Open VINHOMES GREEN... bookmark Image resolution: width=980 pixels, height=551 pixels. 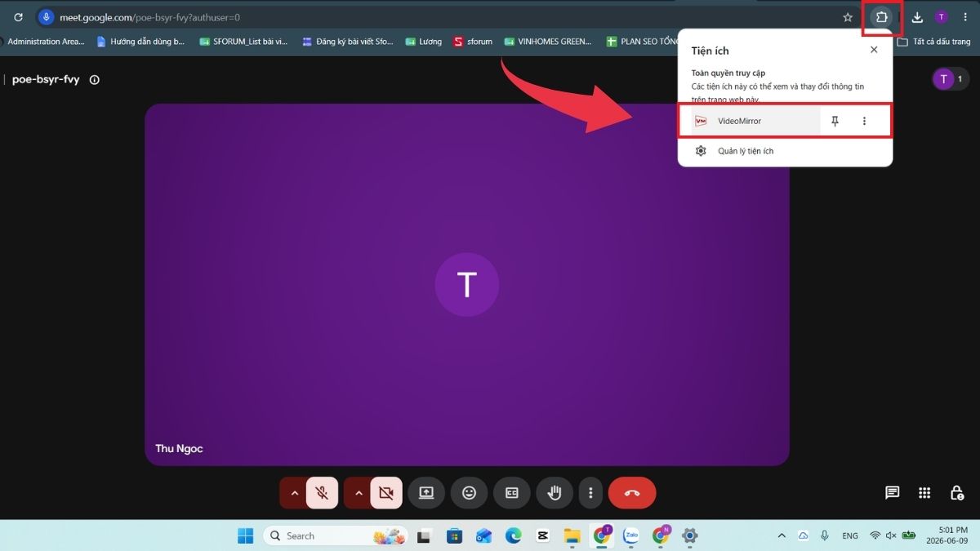coord(548,42)
